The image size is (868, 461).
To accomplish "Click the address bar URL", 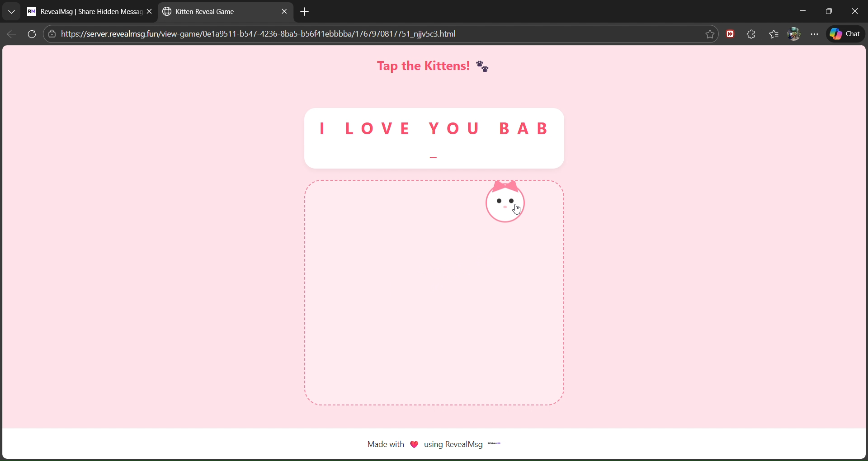I will pos(258,34).
